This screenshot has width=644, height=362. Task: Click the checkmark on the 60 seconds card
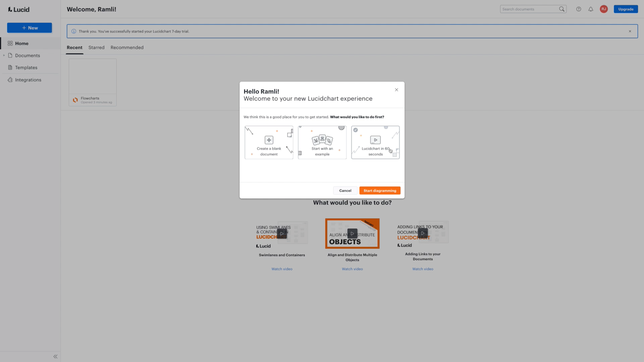355,130
